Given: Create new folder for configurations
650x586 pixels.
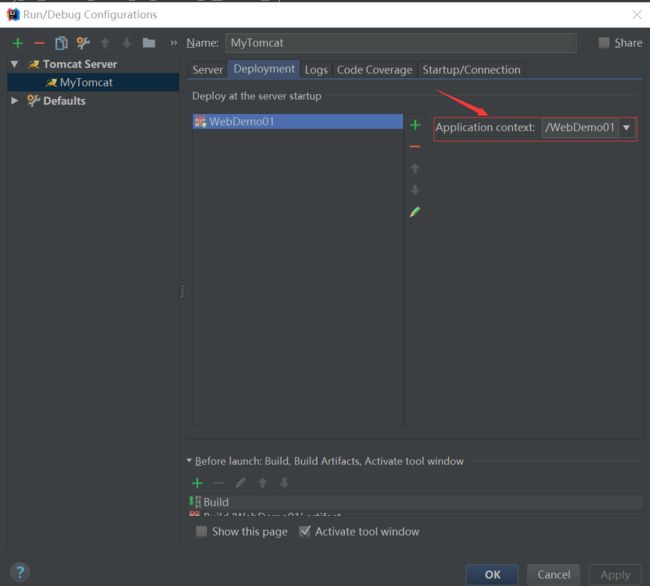Looking at the screenshot, I should click(149, 43).
